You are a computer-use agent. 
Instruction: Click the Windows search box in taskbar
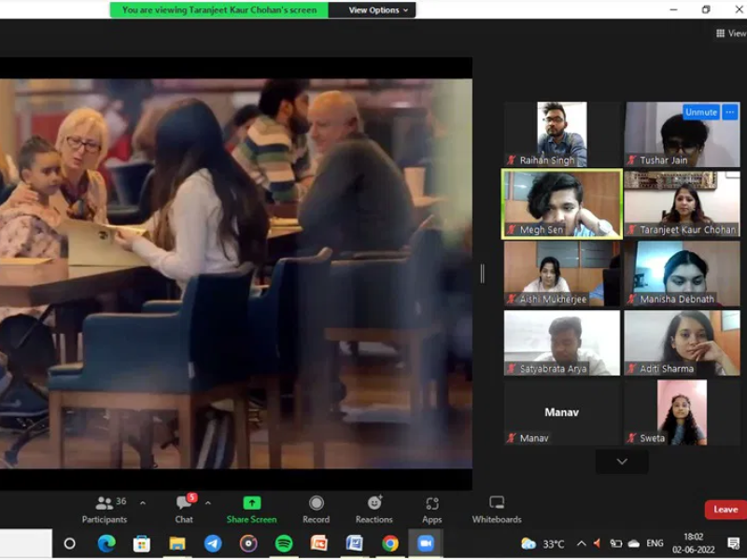click(x=26, y=543)
